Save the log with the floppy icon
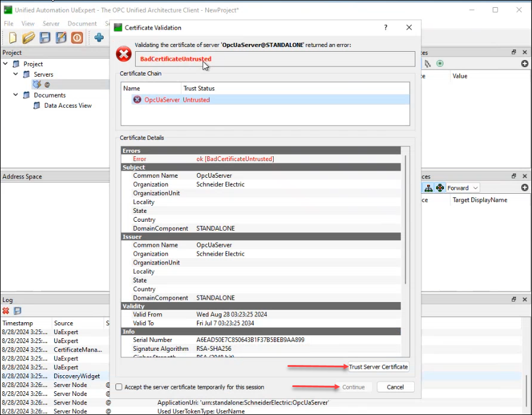This screenshot has width=532, height=415. (17, 310)
